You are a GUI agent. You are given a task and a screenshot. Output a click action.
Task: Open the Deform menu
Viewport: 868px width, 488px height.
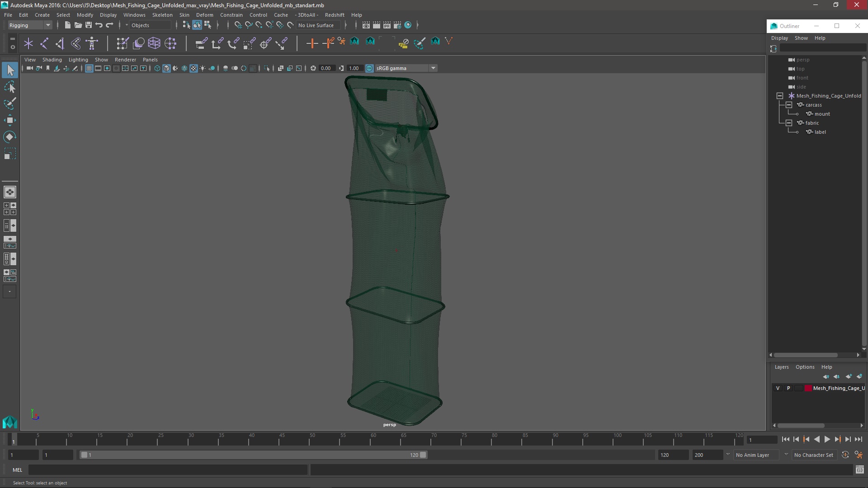click(204, 15)
